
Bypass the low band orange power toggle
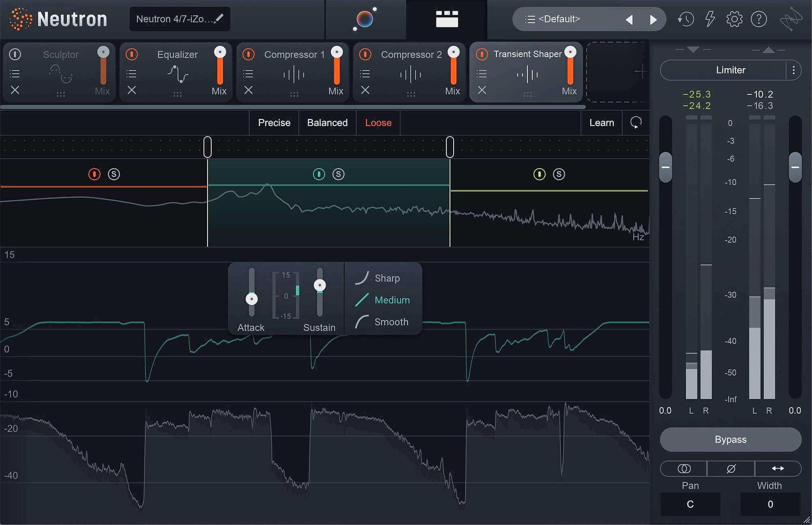[94, 174]
